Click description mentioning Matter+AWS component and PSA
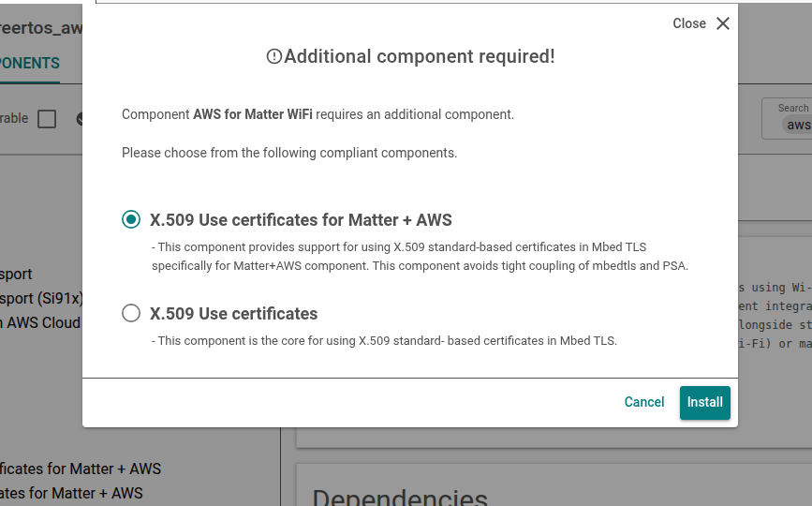812x506 pixels. pyautogui.click(x=420, y=257)
